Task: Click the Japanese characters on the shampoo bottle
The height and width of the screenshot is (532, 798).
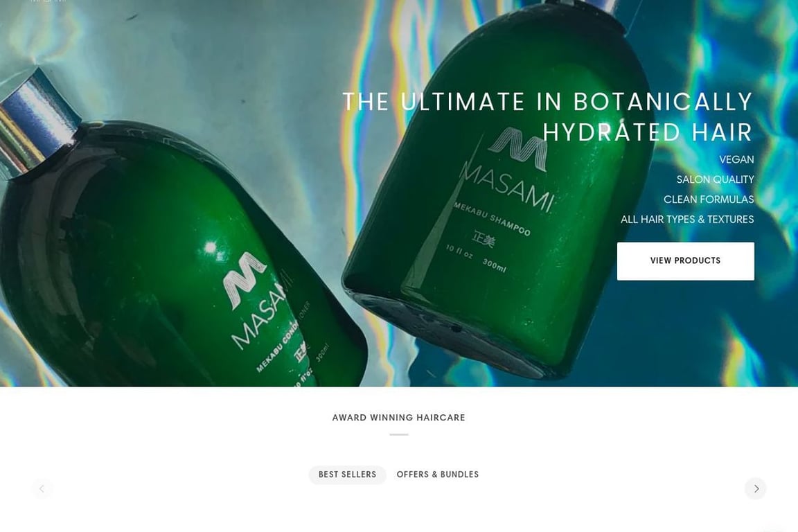Action: pyautogui.click(x=483, y=239)
